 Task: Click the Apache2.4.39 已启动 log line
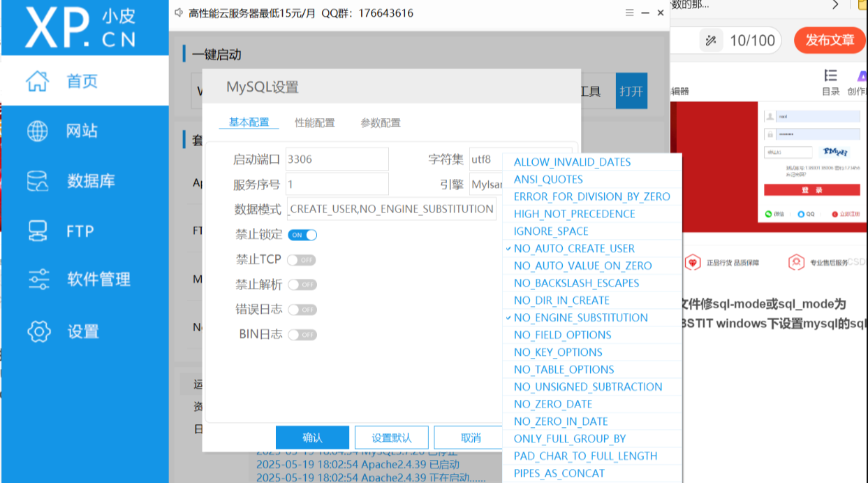pos(358,464)
